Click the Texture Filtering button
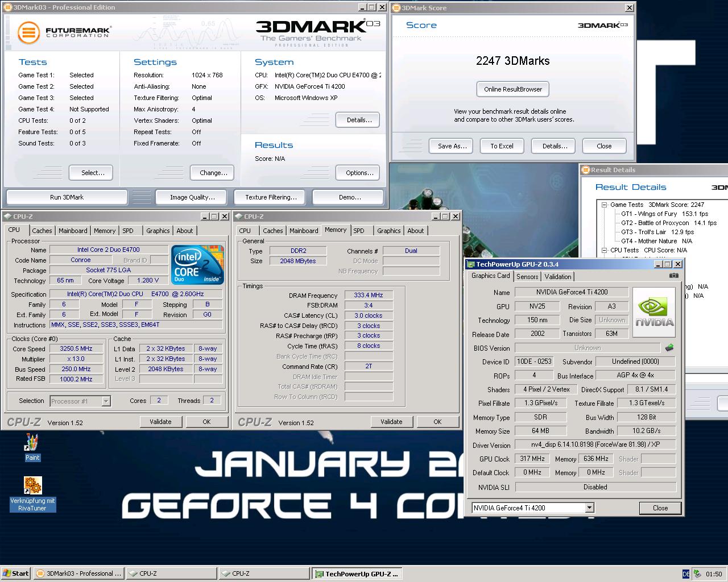The image size is (728, 582). [271, 197]
